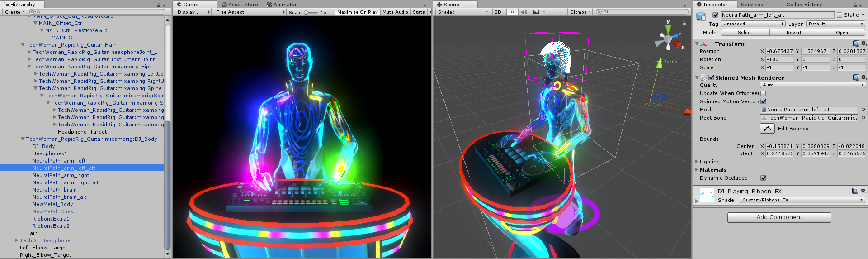Toggle Dynamic Occluded checkbox
Viewport: 868px width, 259px height.
point(763,178)
